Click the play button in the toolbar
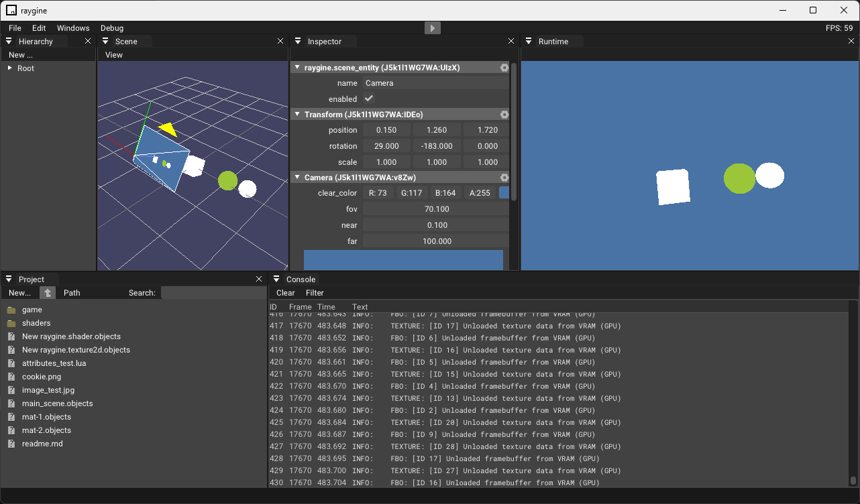The image size is (860, 504). click(x=433, y=28)
